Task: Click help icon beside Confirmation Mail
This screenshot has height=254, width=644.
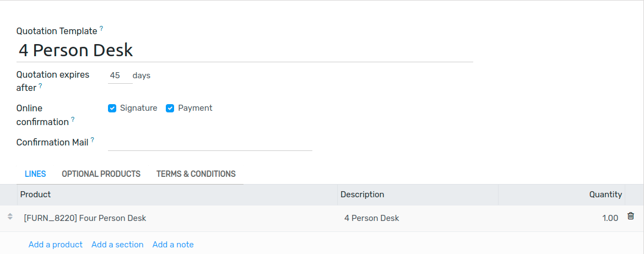Action: pyautogui.click(x=92, y=140)
